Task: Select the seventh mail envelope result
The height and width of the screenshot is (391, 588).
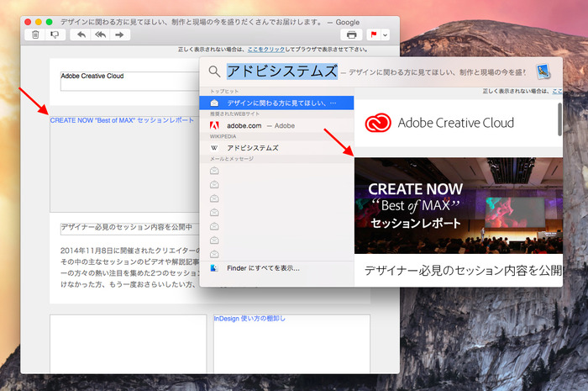Action: click(276, 254)
